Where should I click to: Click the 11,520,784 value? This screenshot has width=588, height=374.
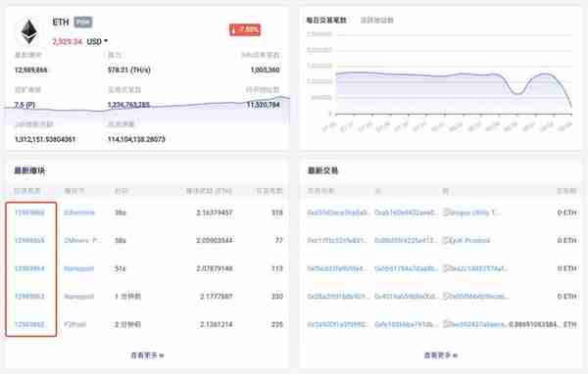point(264,105)
